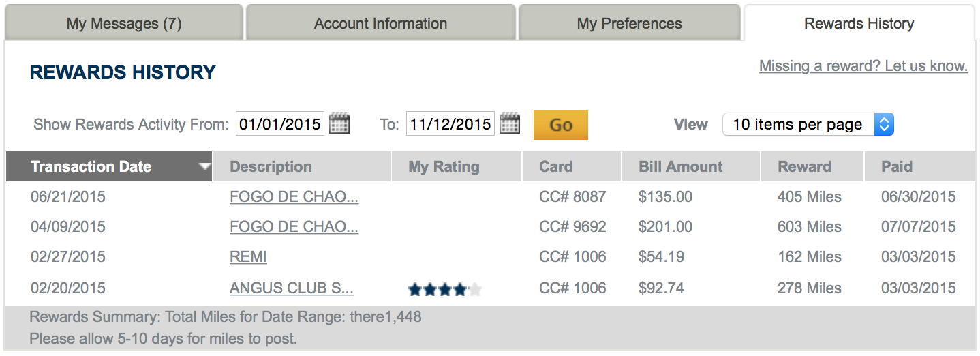Open the FOGO DE CHAO link dated 06/21/2015

pos(294,197)
